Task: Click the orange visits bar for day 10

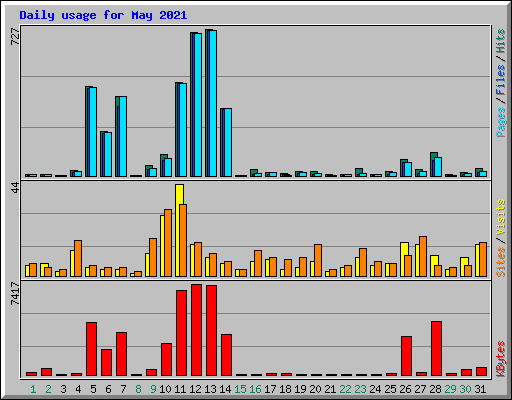Action: [x=168, y=243]
